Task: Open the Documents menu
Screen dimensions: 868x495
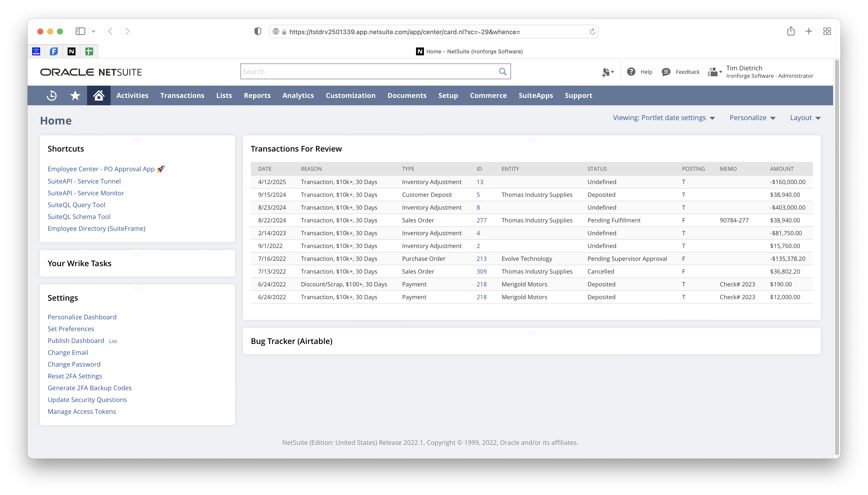Action: pyautogui.click(x=407, y=95)
